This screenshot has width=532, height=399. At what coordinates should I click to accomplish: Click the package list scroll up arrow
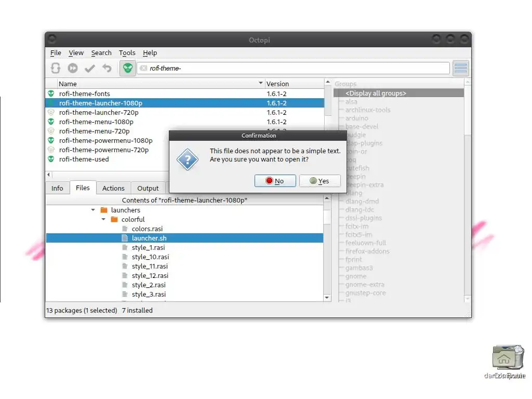point(328,82)
